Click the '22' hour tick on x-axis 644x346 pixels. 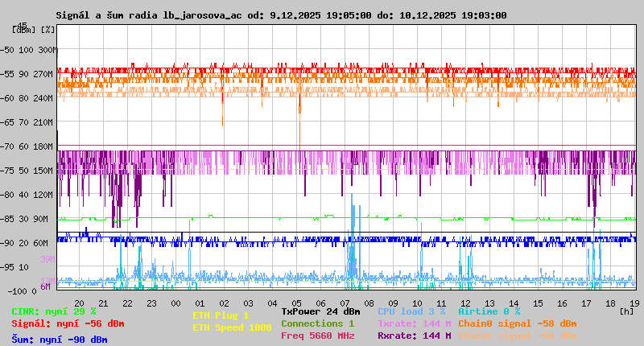[128, 303]
